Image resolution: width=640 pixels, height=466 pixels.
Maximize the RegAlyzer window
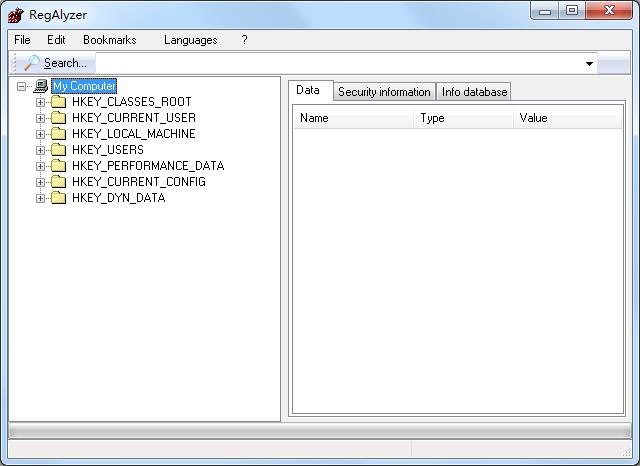572,11
